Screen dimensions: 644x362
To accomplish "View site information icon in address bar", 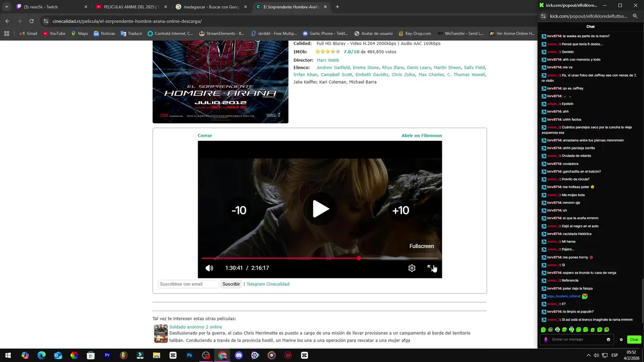I will click(46, 21).
